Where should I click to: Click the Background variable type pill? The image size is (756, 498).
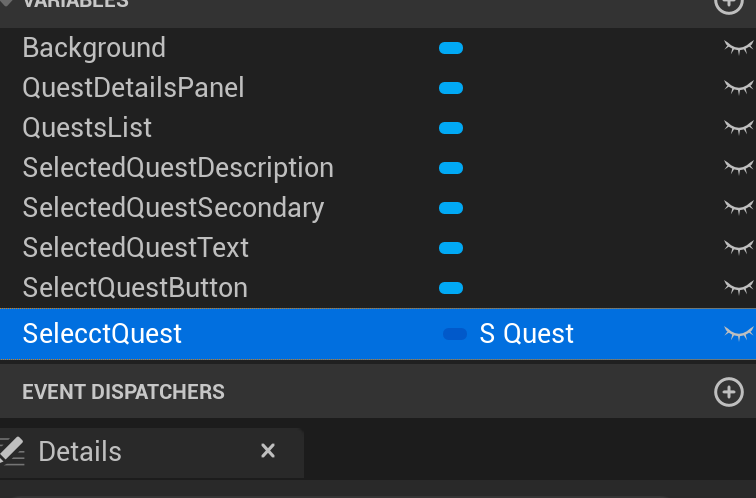click(x=451, y=48)
